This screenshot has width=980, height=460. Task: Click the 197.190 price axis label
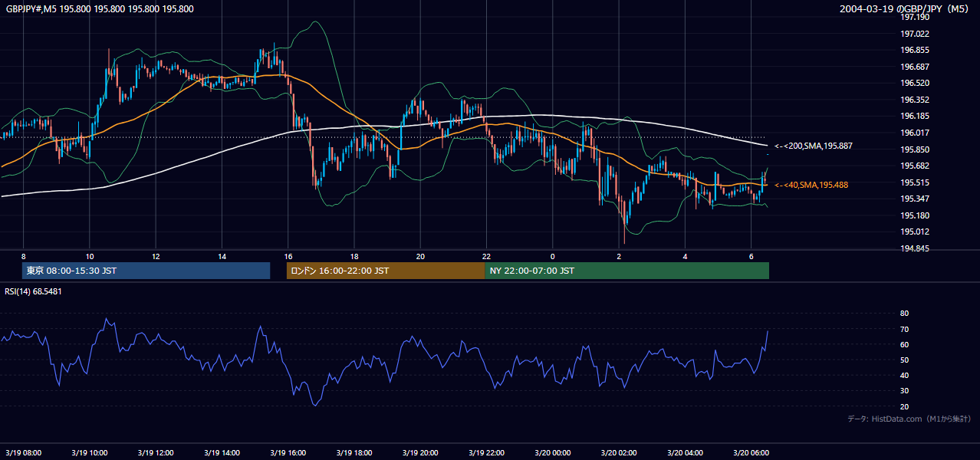tap(914, 17)
